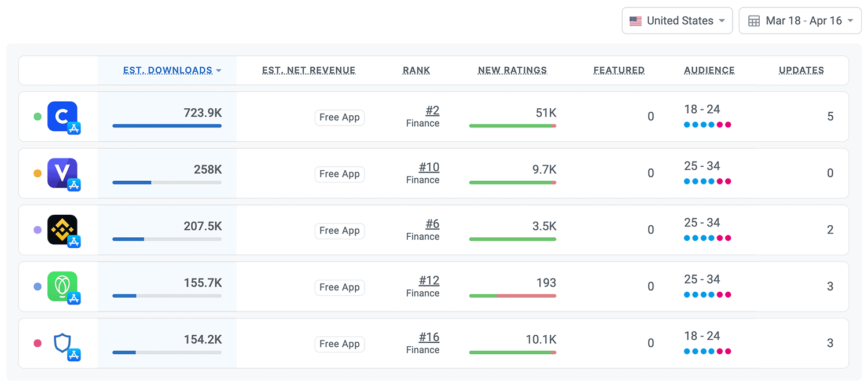Select the EST. NET REVENUE column header

coord(308,70)
